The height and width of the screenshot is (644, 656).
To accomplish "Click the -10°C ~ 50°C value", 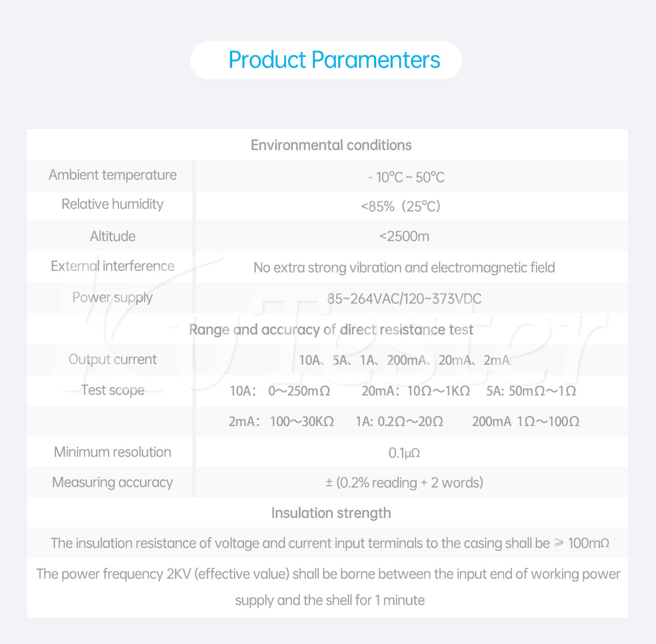I will pyautogui.click(x=406, y=177).
